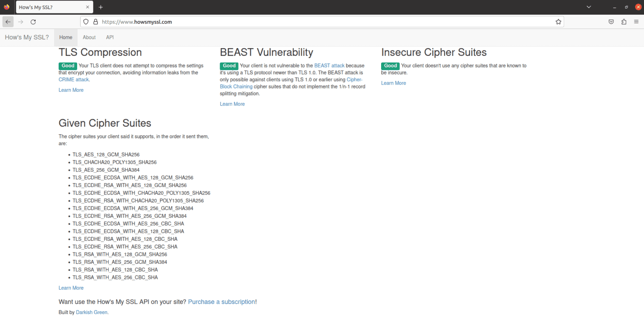Open the Darkish Green link
Image resolution: width=644 pixels, height=320 pixels.
tap(91, 312)
